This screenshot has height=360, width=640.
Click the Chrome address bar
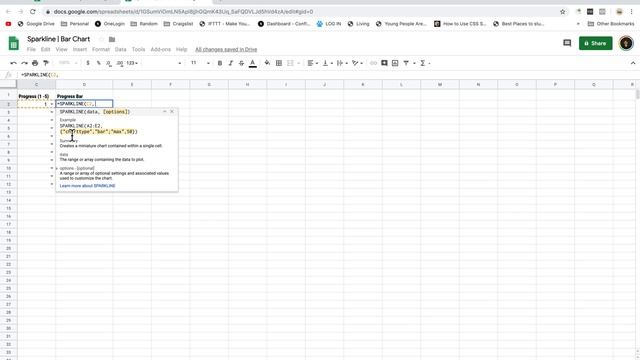point(302,12)
